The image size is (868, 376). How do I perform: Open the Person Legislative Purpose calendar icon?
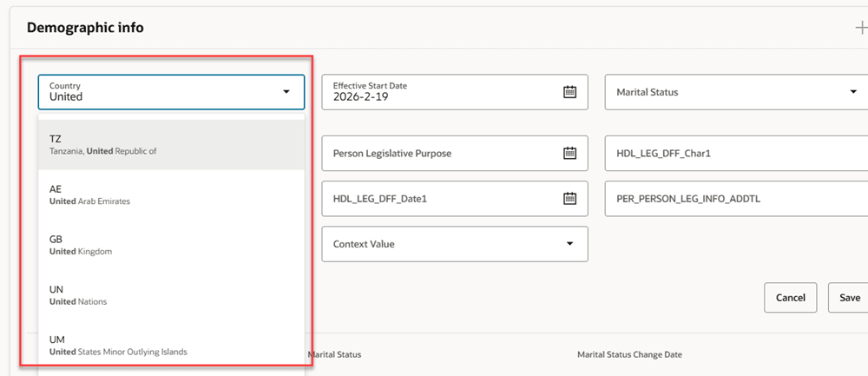tap(569, 154)
